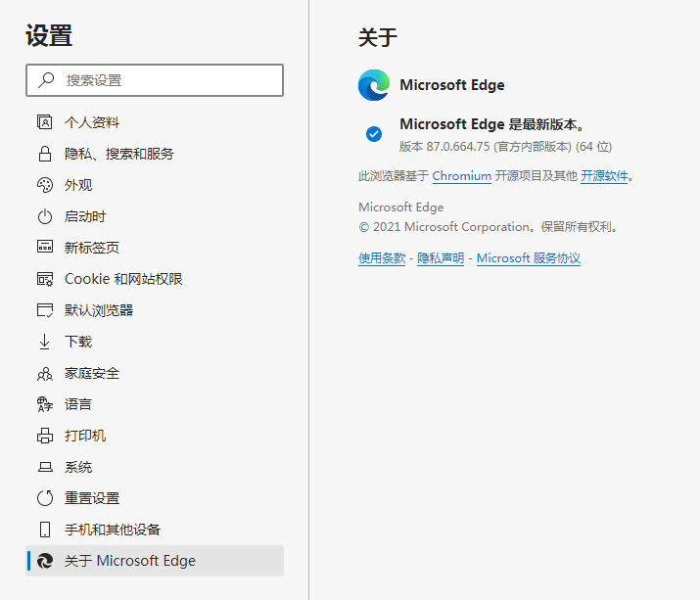Click the profile icon beside 个人资料
This screenshot has width=700, height=600.
click(x=44, y=122)
